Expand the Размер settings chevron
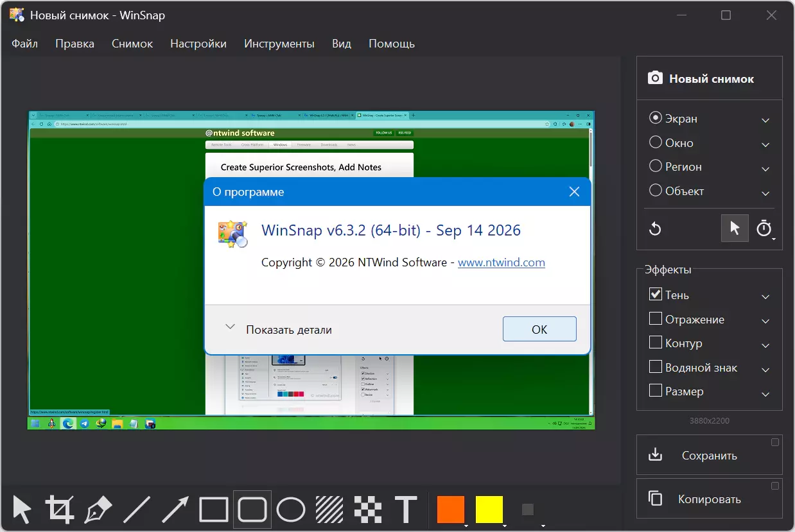795x532 pixels. pyautogui.click(x=765, y=393)
